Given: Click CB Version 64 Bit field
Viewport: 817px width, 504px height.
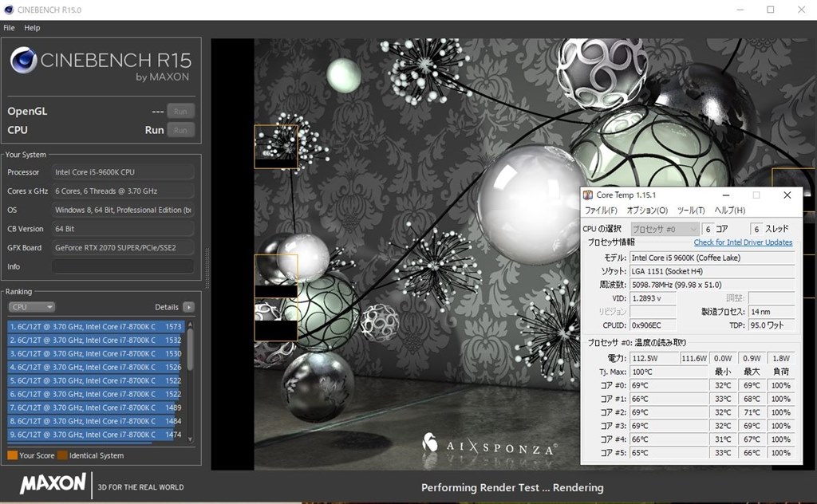Looking at the screenshot, I should pyautogui.click(x=123, y=229).
